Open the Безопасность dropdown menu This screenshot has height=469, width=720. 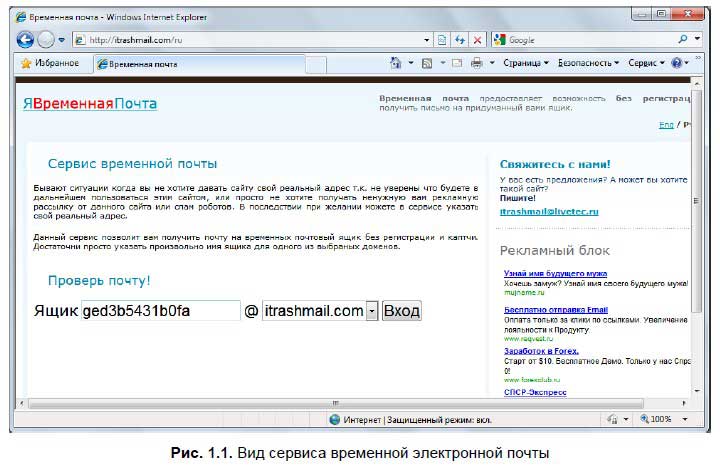pyautogui.click(x=589, y=63)
